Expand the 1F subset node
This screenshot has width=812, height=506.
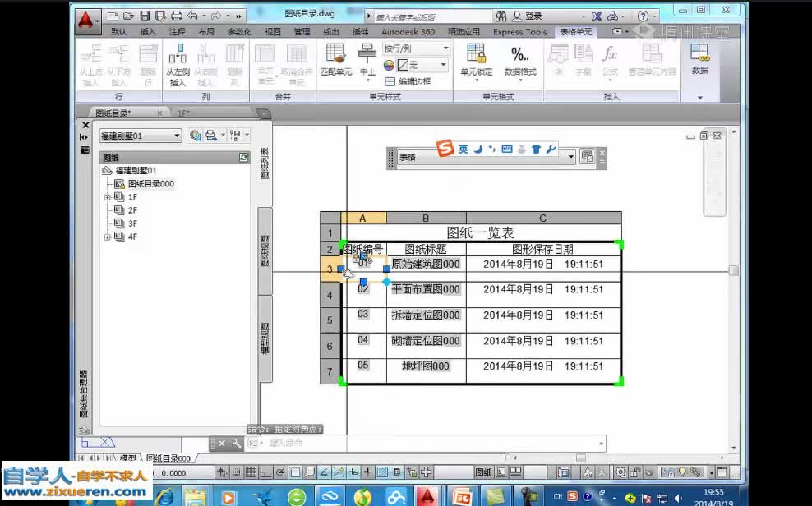[107, 197]
